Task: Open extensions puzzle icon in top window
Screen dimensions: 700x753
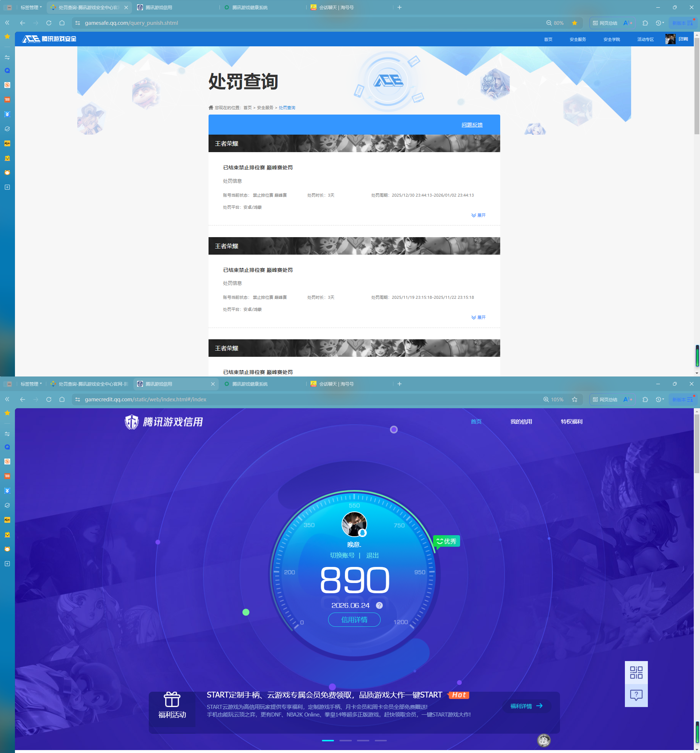Action: pyautogui.click(x=645, y=23)
